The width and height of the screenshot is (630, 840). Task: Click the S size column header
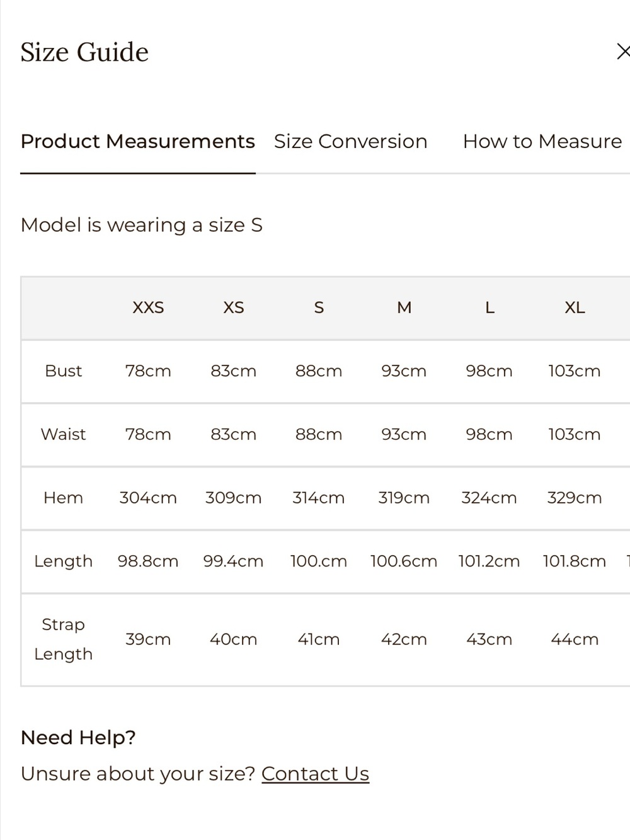tap(319, 308)
